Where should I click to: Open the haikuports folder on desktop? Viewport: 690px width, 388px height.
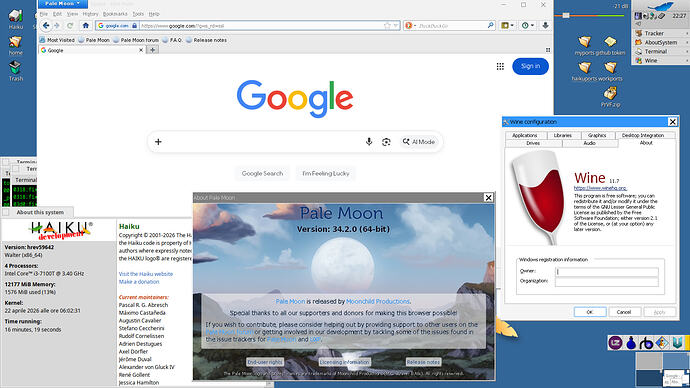[x=584, y=71]
